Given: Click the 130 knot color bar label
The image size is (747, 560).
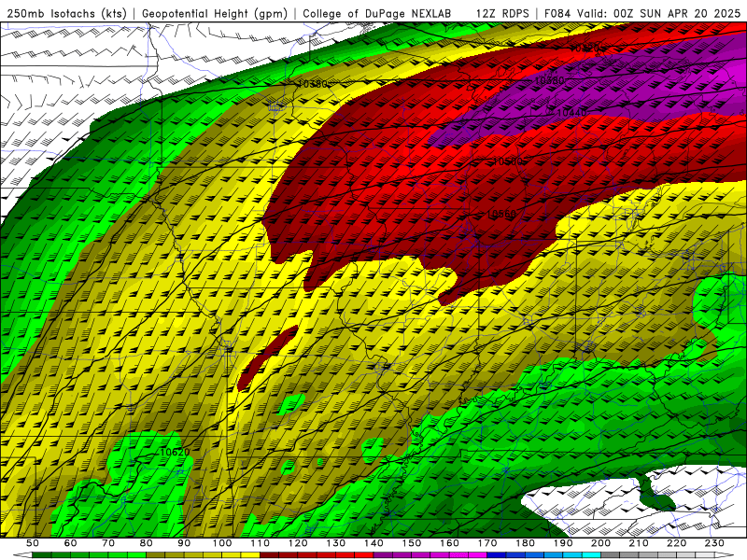Looking at the screenshot, I should click(336, 543).
